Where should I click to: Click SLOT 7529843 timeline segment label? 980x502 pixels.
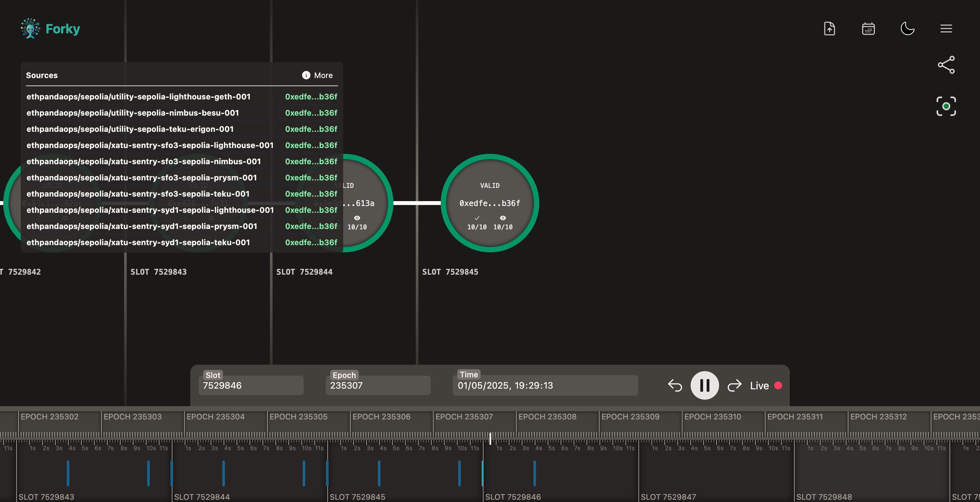click(46, 497)
